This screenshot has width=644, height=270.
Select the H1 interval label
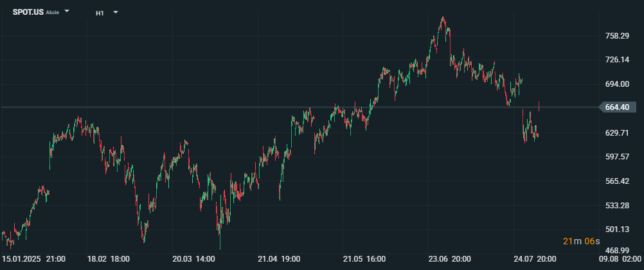[x=100, y=13]
